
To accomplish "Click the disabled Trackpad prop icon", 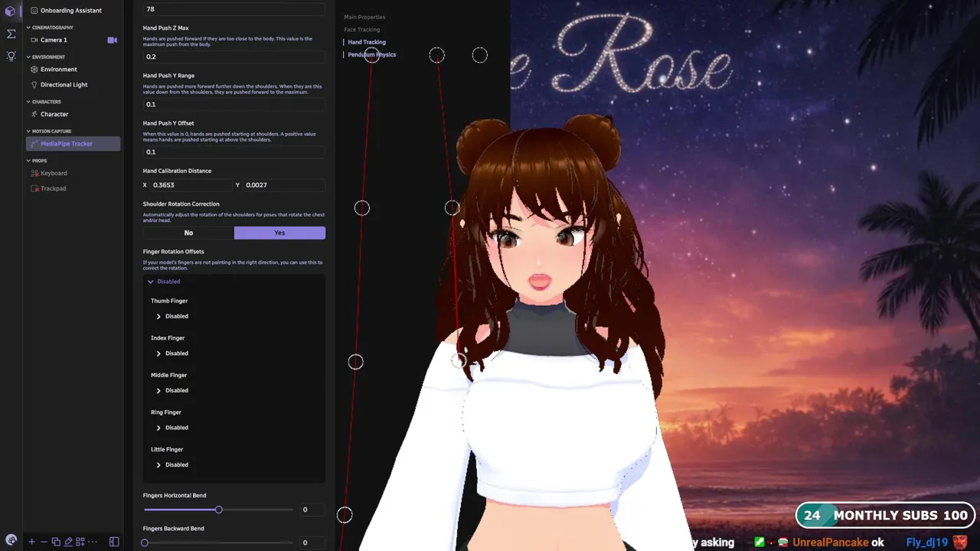I will [x=34, y=188].
